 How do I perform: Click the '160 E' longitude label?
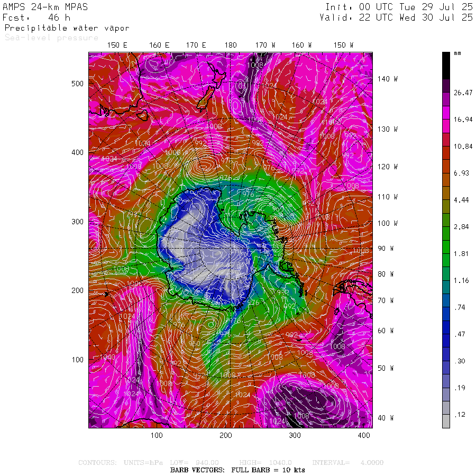pos(159,45)
